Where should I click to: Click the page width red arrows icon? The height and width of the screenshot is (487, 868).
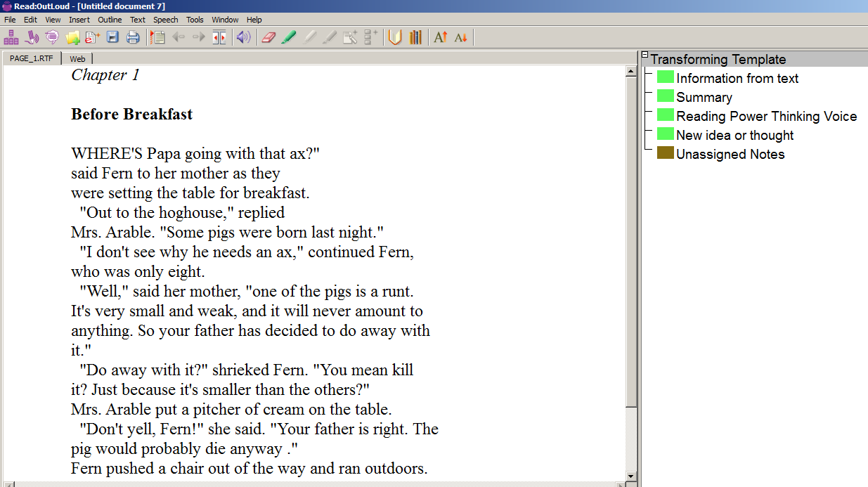219,37
